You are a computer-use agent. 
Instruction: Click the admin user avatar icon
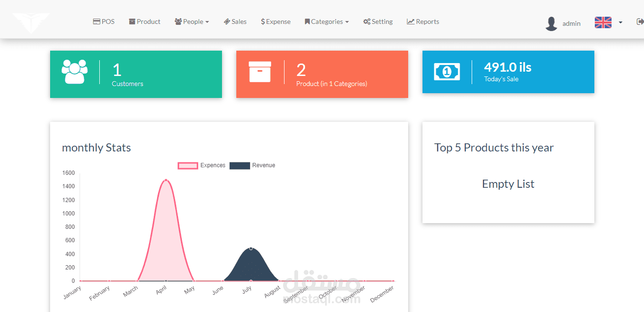click(x=551, y=23)
